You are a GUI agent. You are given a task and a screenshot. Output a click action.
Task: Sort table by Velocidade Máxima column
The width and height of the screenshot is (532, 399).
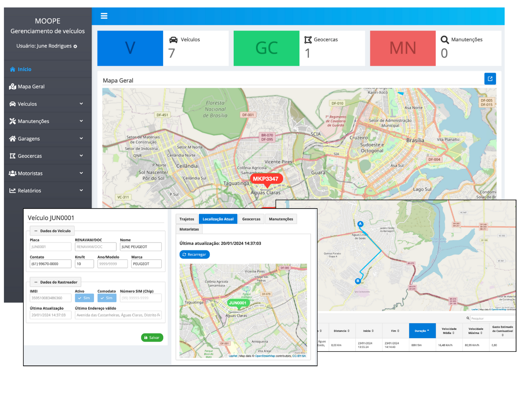pyautogui.click(x=476, y=331)
